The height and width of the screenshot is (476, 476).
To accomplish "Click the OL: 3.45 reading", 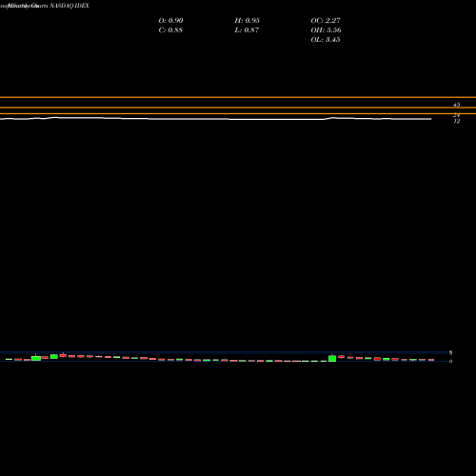I will pos(326,39).
